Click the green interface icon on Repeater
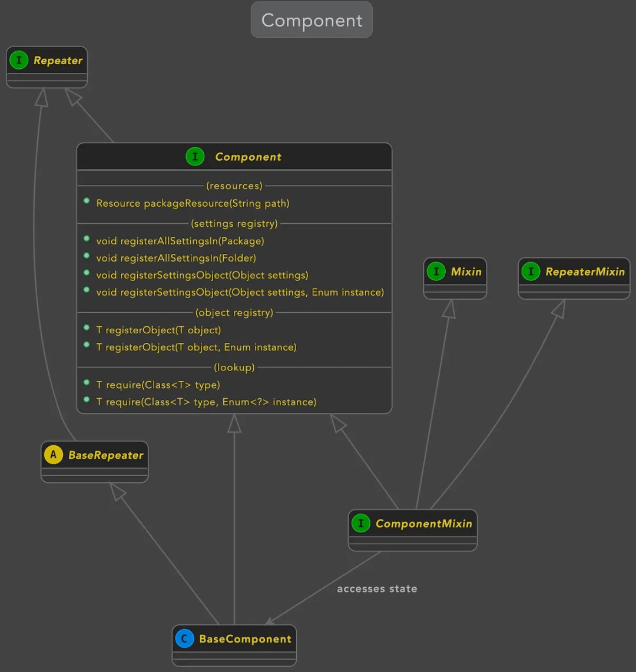 (19, 60)
